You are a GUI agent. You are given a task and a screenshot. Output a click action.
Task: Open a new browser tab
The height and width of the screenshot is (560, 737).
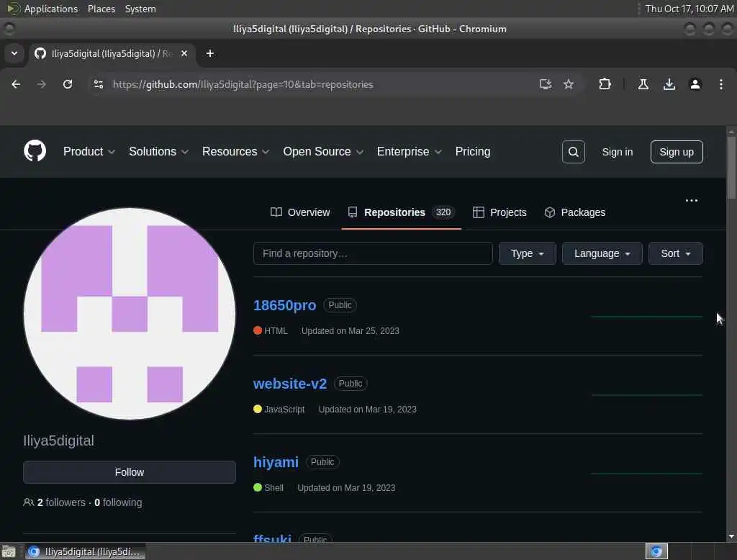[x=210, y=53]
